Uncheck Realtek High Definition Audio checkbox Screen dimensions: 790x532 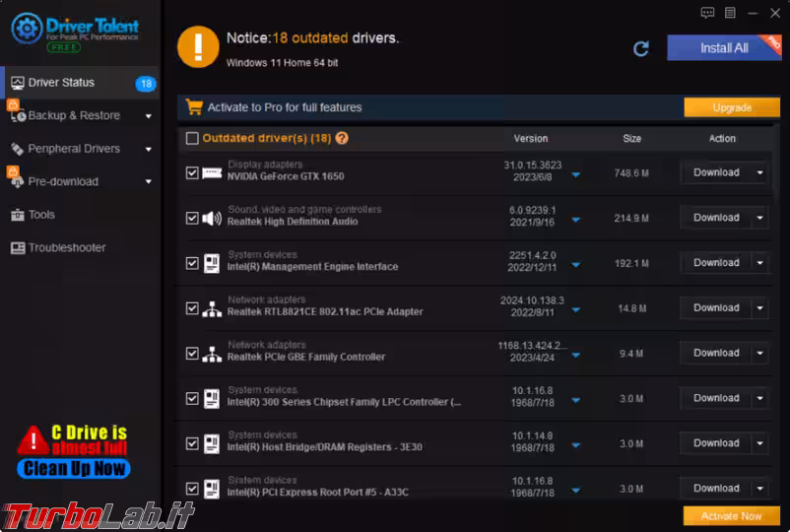[192, 218]
